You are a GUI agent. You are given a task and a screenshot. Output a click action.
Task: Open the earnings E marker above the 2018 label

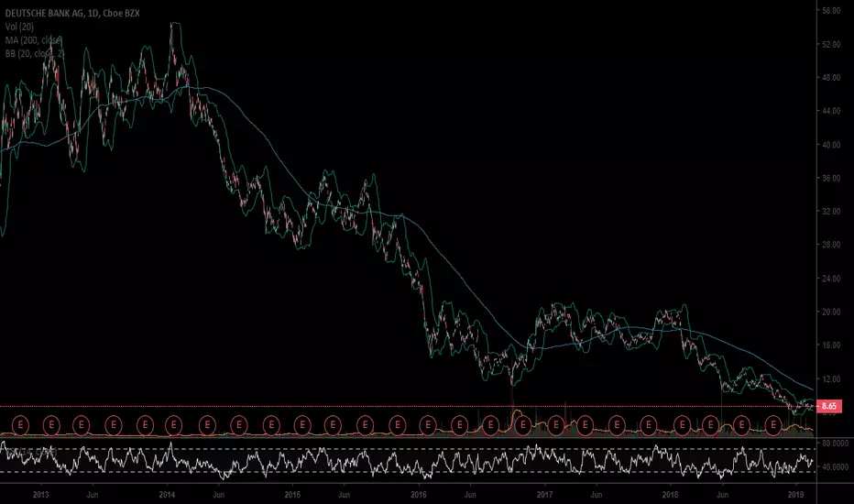click(682, 424)
